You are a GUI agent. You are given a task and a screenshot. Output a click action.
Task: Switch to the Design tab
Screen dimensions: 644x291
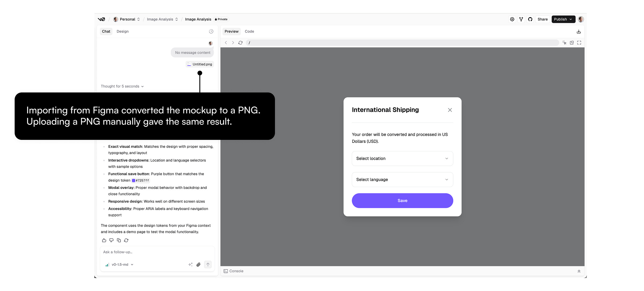pyautogui.click(x=122, y=31)
